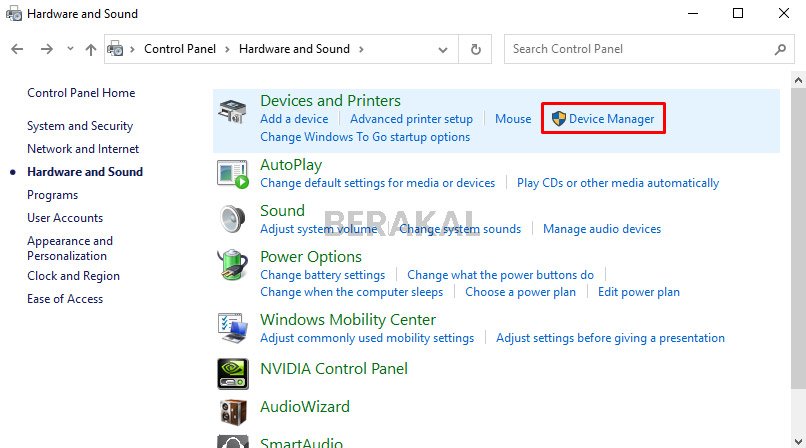Select Control Panel in breadcrumb

click(x=180, y=49)
